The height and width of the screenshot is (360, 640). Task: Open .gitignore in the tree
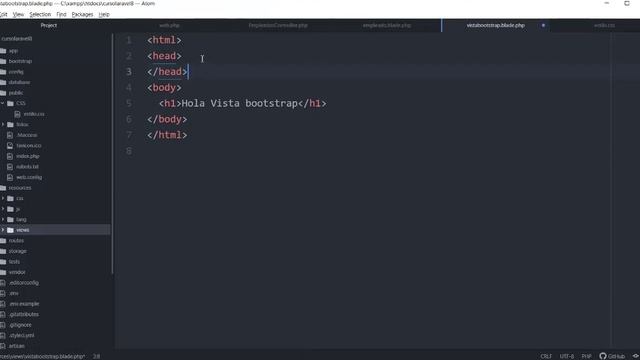click(20, 325)
